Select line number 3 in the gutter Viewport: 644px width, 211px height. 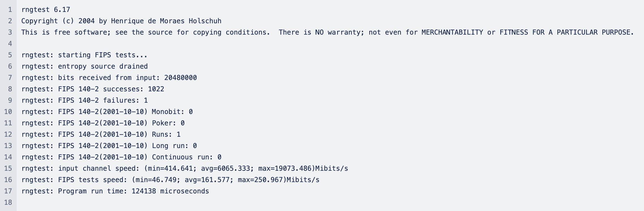[x=10, y=32]
